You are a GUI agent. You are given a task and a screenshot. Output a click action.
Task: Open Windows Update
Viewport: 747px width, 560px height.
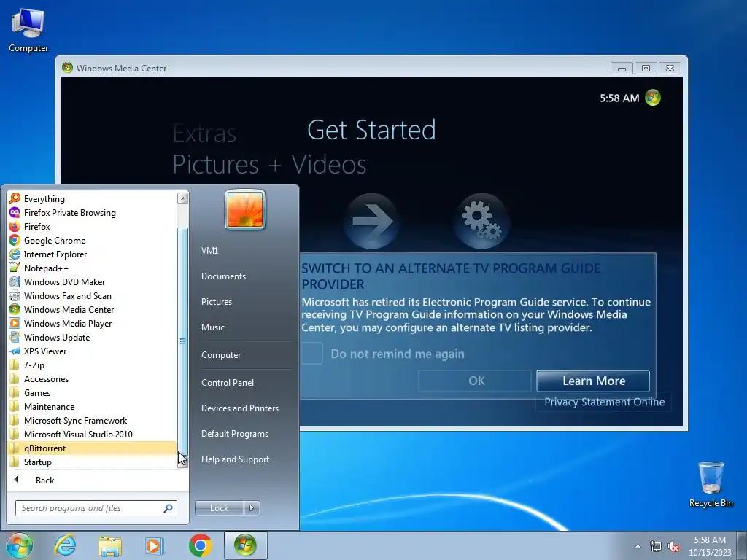[91, 337]
